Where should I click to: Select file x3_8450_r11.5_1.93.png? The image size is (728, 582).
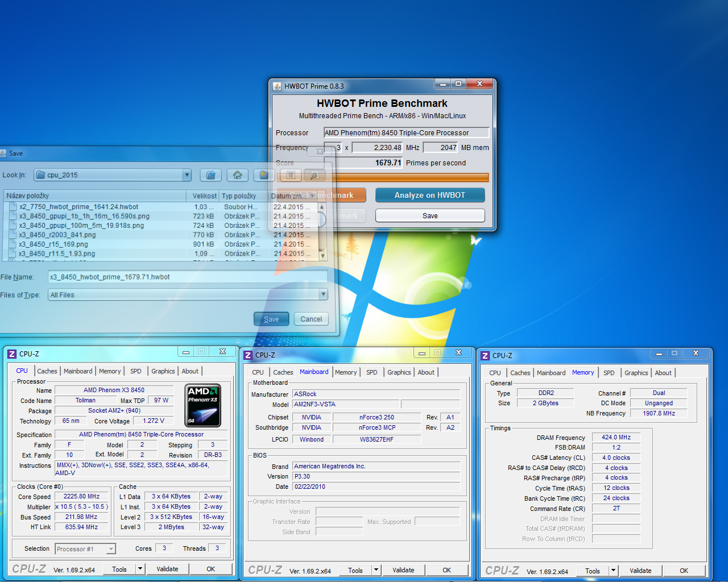click(x=56, y=253)
